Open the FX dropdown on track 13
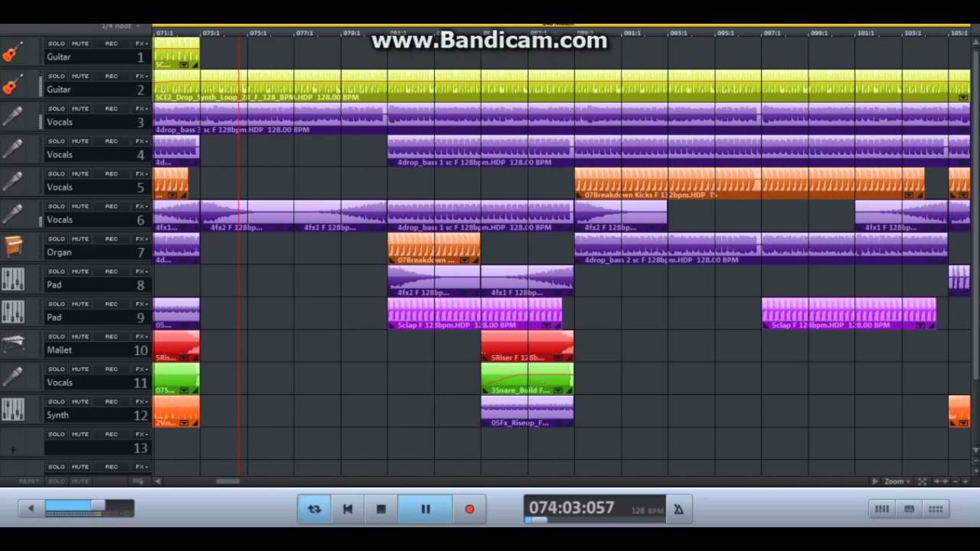 point(141,434)
